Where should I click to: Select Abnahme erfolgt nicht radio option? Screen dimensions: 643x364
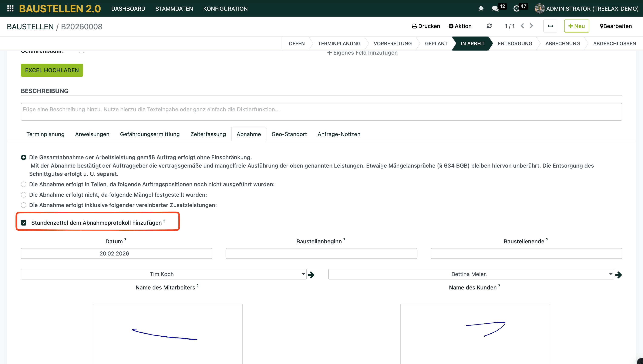pos(24,195)
